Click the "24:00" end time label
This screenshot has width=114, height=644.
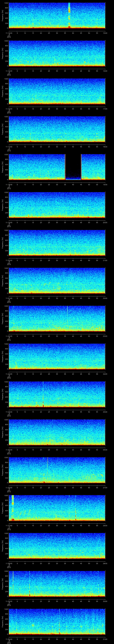coord(105,374)
